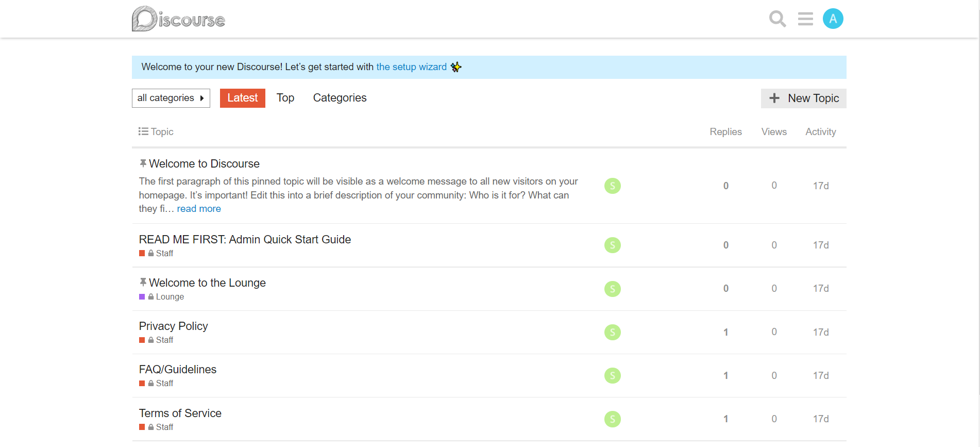This screenshot has height=447, width=980.
Task: Click red Staff swatch under Privacy Policy
Action: click(x=142, y=340)
